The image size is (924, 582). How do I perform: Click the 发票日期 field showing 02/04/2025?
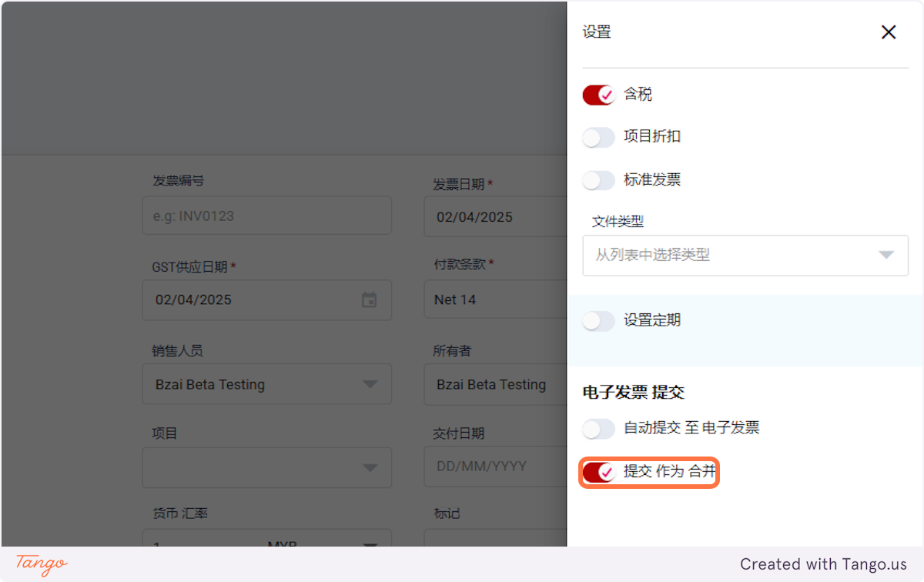point(495,216)
